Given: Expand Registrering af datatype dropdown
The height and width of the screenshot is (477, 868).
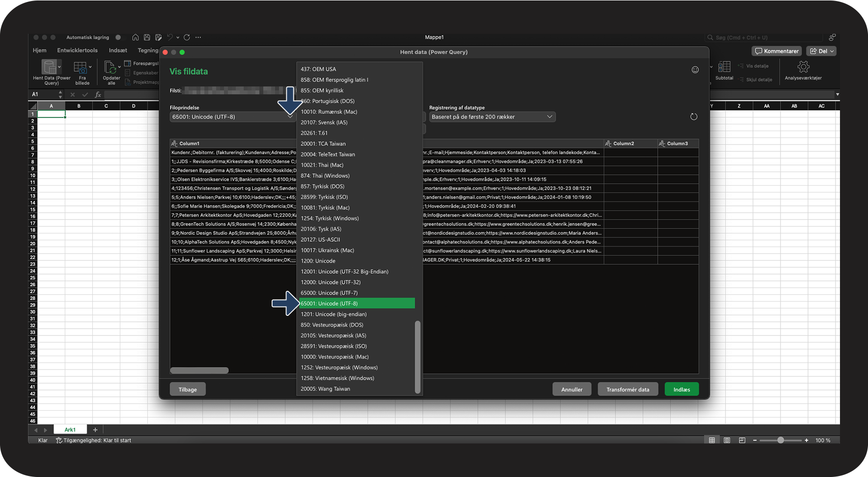Looking at the screenshot, I should pyautogui.click(x=492, y=117).
